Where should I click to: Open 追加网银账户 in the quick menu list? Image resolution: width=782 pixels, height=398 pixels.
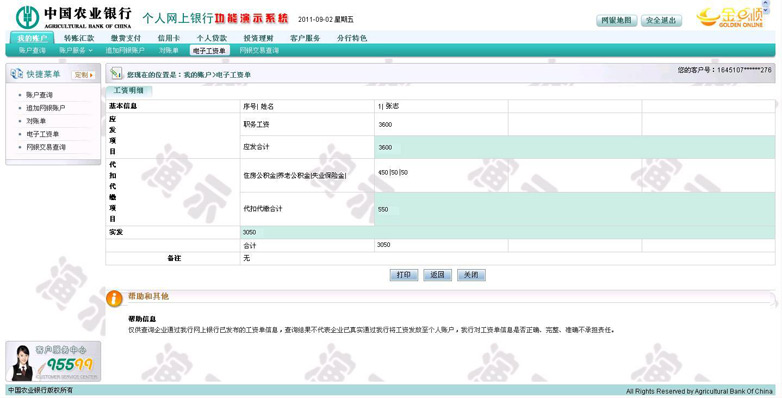[45, 108]
